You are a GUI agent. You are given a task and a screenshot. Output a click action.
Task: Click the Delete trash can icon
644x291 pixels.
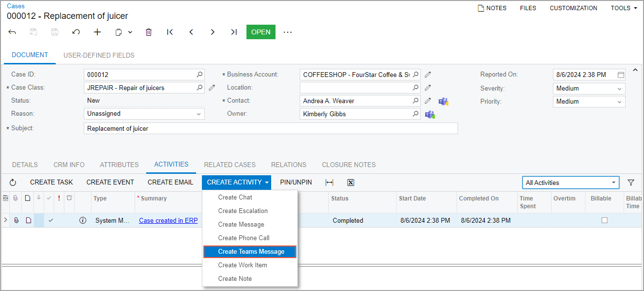click(x=149, y=32)
